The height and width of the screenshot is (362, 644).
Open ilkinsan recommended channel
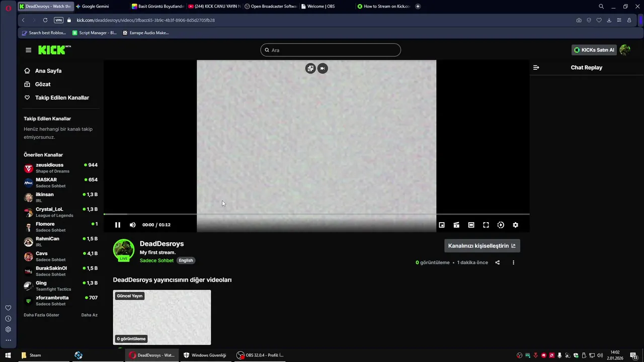(x=61, y=197)
